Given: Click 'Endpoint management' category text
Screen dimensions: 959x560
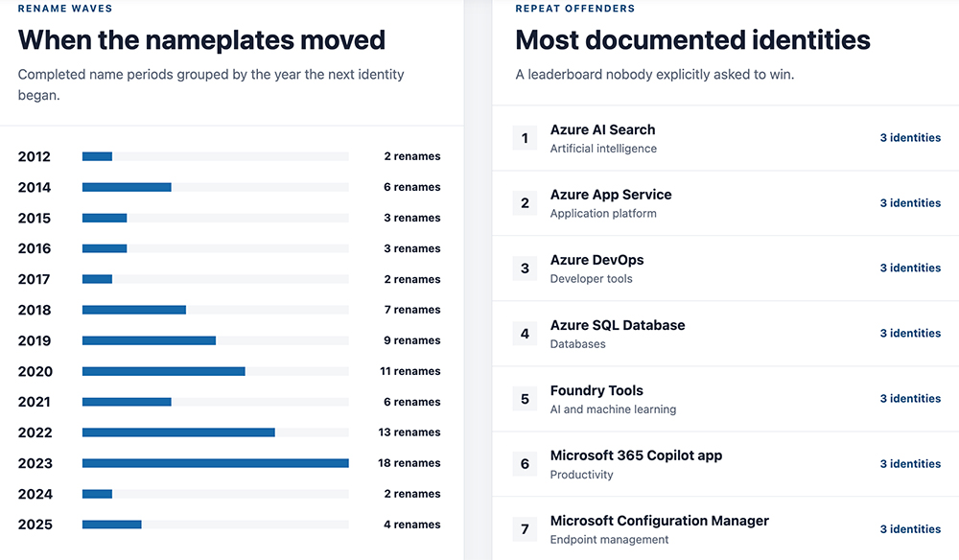Looking at the screenshot, I should [609, 540].
